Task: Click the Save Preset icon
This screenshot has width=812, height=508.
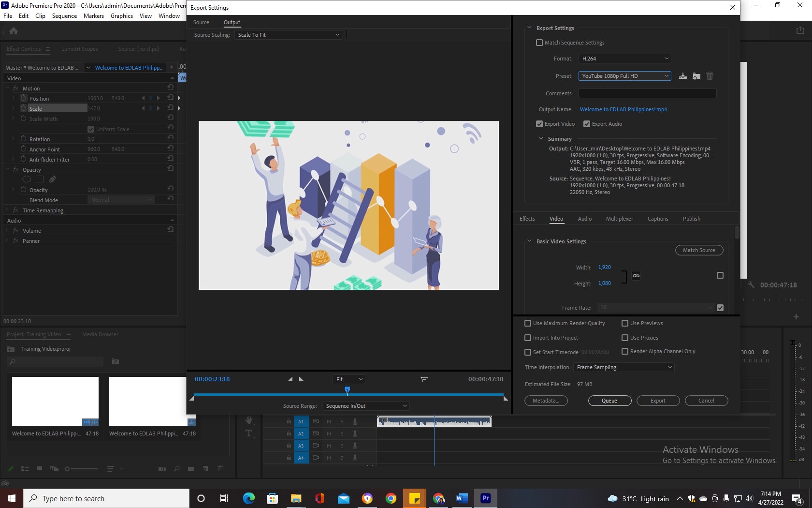Action: click(x=682, y=76)
